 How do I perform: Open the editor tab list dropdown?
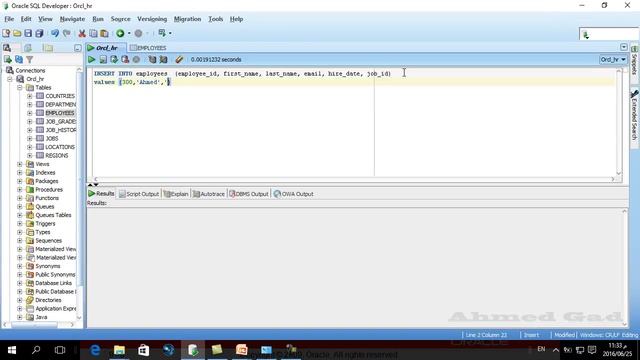click(x=624, y=47)
